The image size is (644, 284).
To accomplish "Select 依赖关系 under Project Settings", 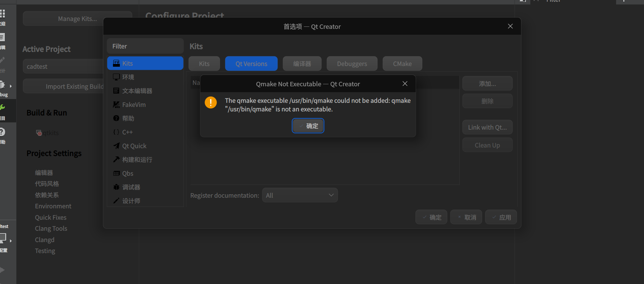I will (x=47, y=195).
